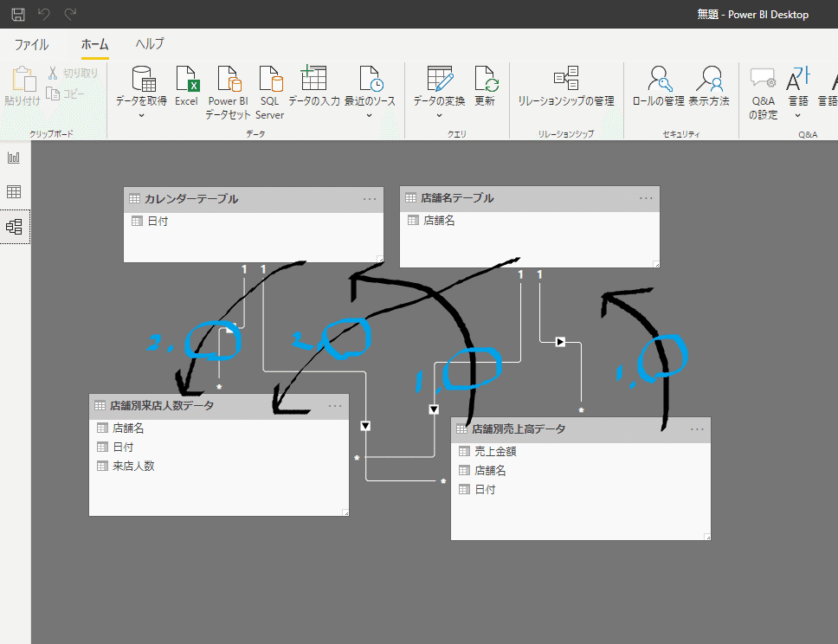Open データの変換 query editor icon

tap(441, 79)
